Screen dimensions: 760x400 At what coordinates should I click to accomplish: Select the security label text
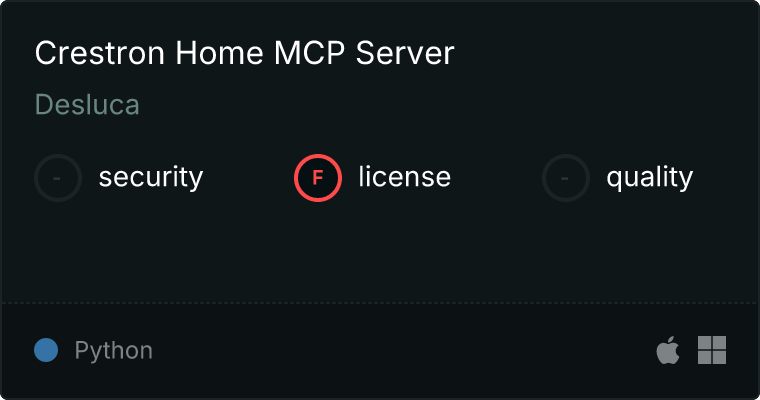pos(151,177)
